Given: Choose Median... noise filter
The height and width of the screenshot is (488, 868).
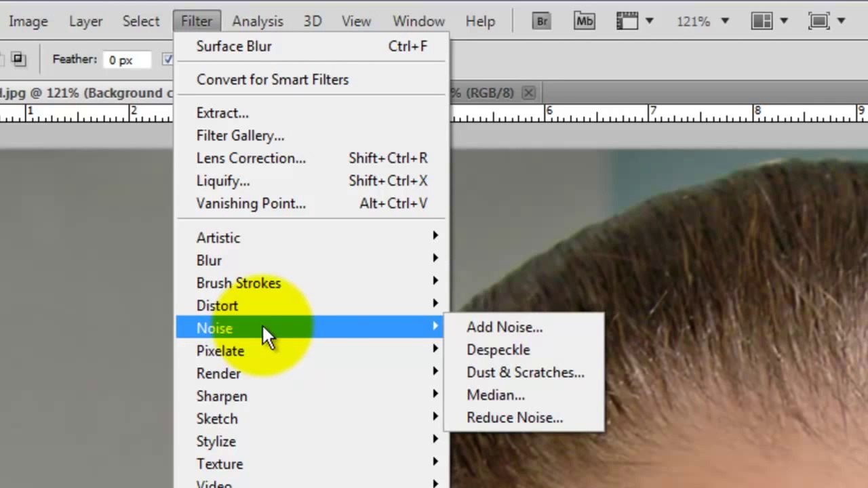Looking at the screenshot, I should click(524, 395).
